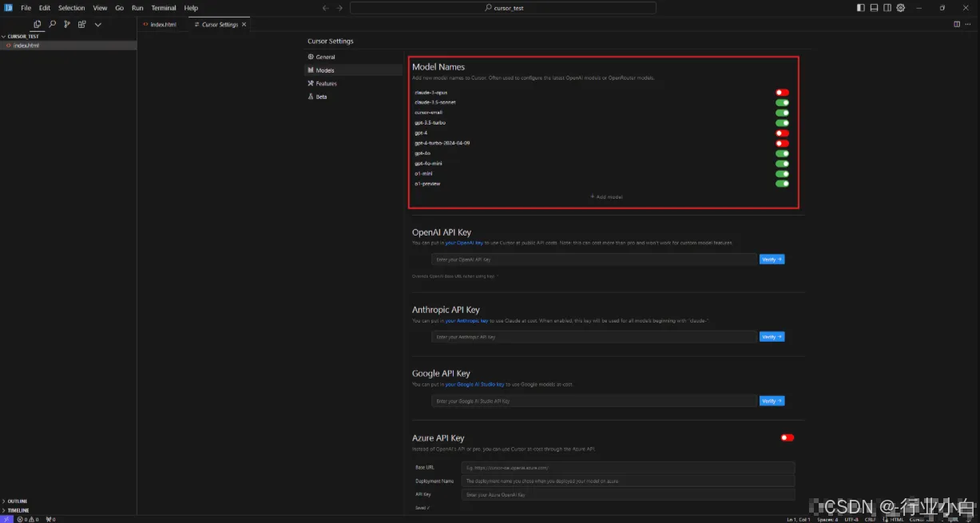
Task: Enable the gpt-4-turbo-2024-04-09 toggle
Action: (x=782, y=143)
